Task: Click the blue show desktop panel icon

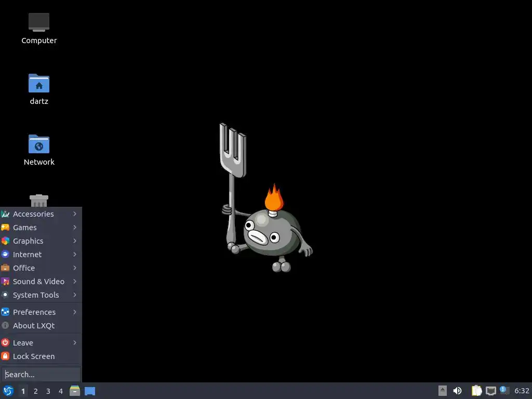Action: coord(90,391)
